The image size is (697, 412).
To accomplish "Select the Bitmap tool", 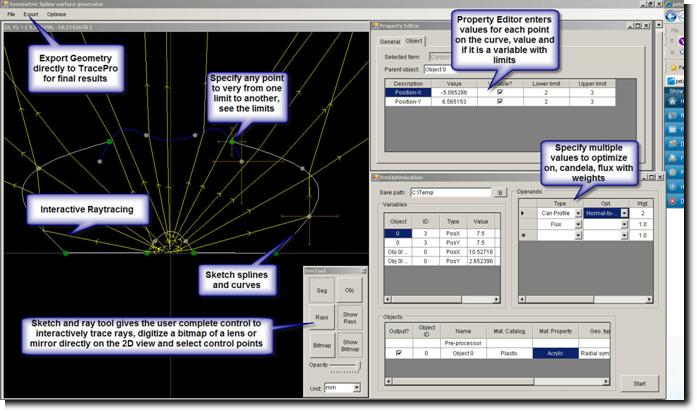I will tap(322, 345).
